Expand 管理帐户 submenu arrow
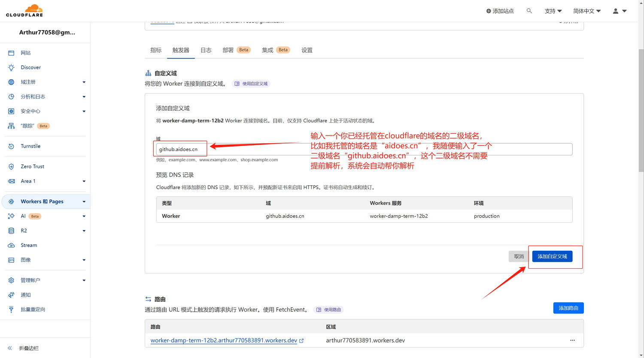644x358 pixels. tap(84, 280)
